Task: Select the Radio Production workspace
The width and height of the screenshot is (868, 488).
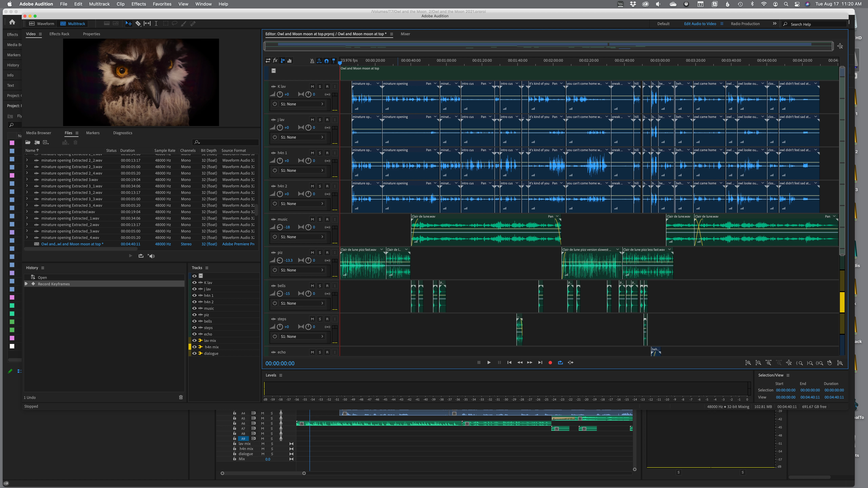Action: [x=745, y=24]
